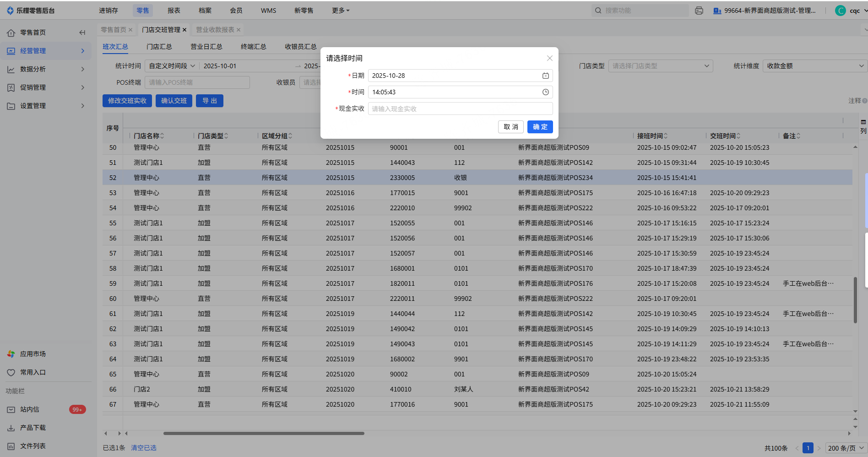Viewport: 868px width, 457px height.
Task: Switch to the 门店汇总 tab
Action: [159, 47]
